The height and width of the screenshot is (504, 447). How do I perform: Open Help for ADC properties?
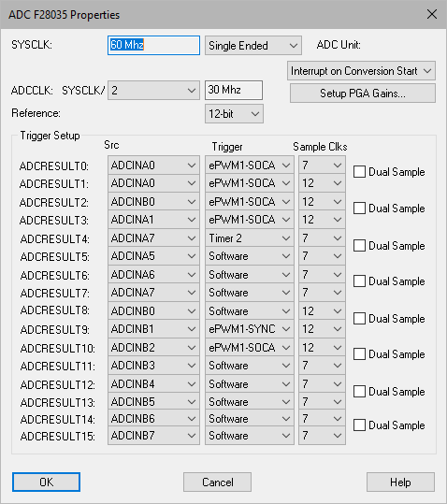(x=400, y=482)
